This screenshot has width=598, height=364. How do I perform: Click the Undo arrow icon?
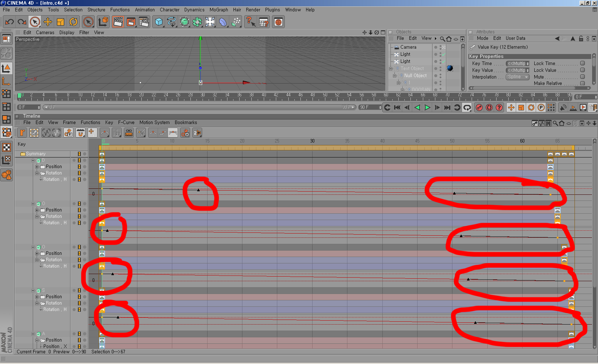tap(9, 22)
